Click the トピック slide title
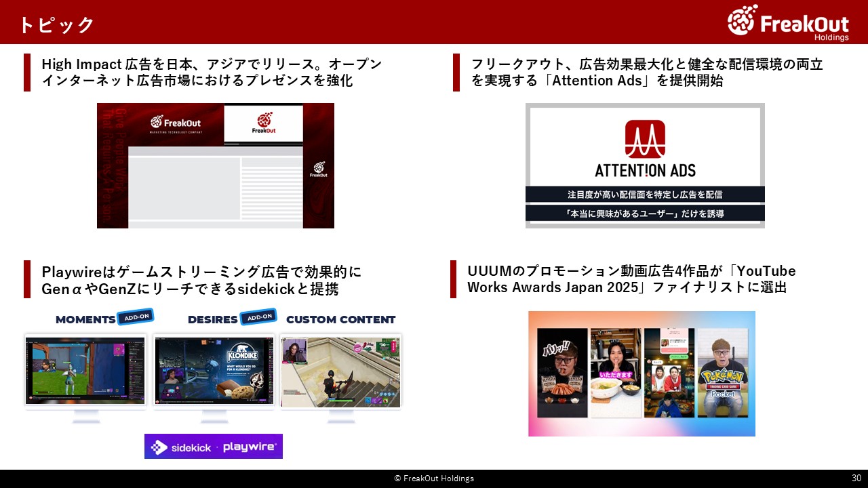 [56, 25]
